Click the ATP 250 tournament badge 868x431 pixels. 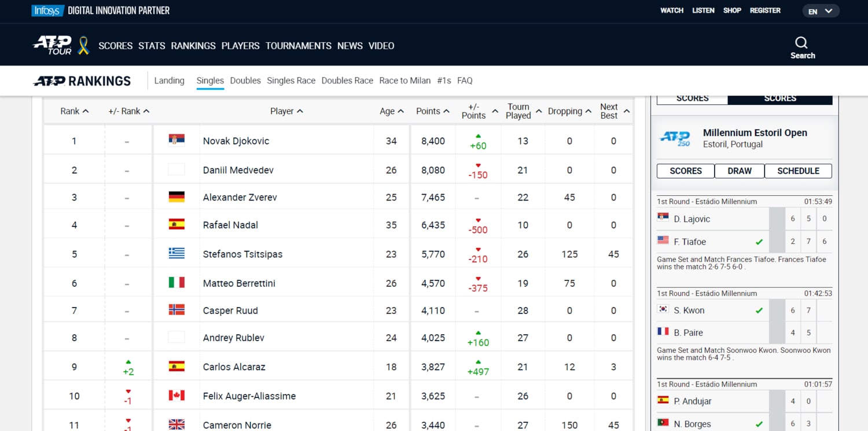tap(675, 138)
